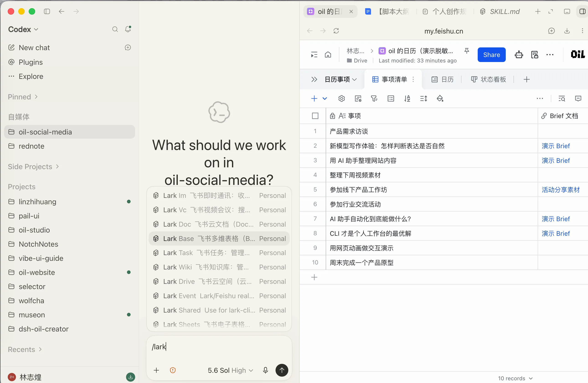This screenshot has width=588, height=383.
Task: Pin the document with the pin icon
Action: [467, 51]
